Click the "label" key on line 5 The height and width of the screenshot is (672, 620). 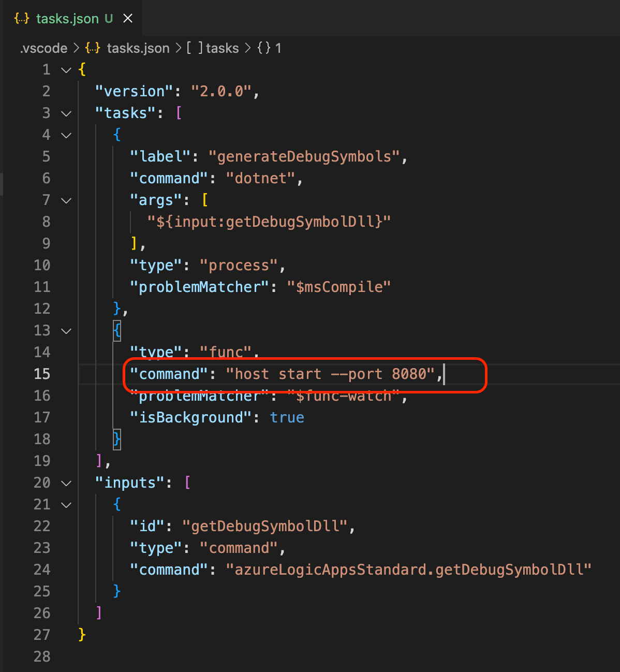[x=160, y=157]
